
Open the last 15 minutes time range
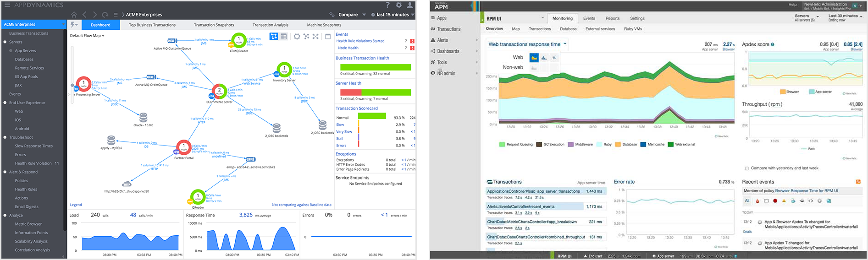pyautogui.click(x=393, y=15)
